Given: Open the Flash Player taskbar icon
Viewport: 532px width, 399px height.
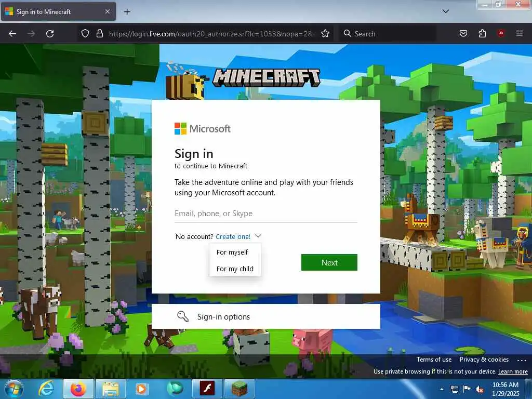Looking at the screenshot, I should [x=207, y=389].
